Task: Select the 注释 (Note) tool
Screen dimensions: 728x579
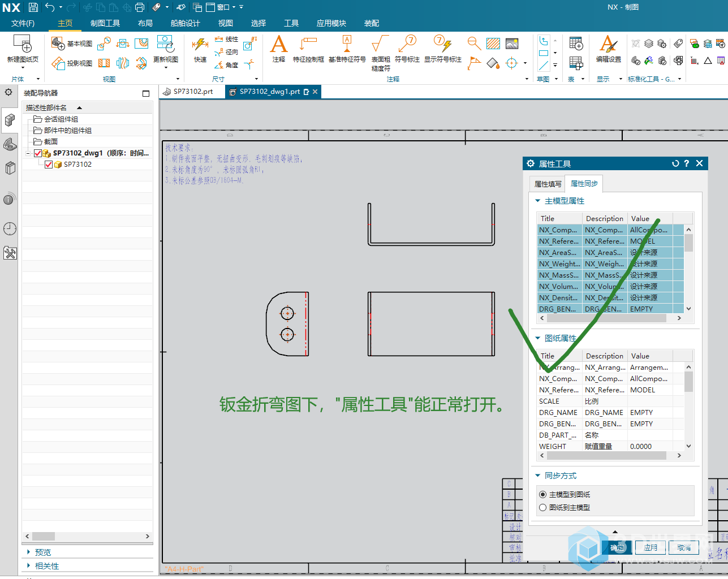Action: tap(279, 49)
